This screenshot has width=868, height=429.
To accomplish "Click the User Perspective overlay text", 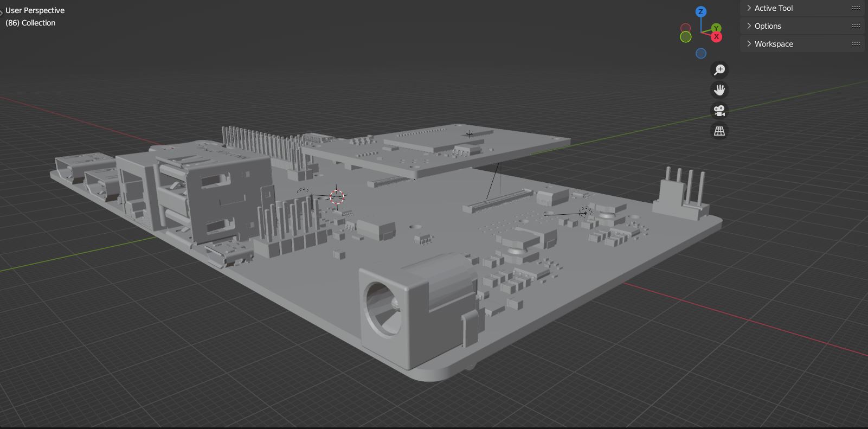I will [x=35, y=10].
